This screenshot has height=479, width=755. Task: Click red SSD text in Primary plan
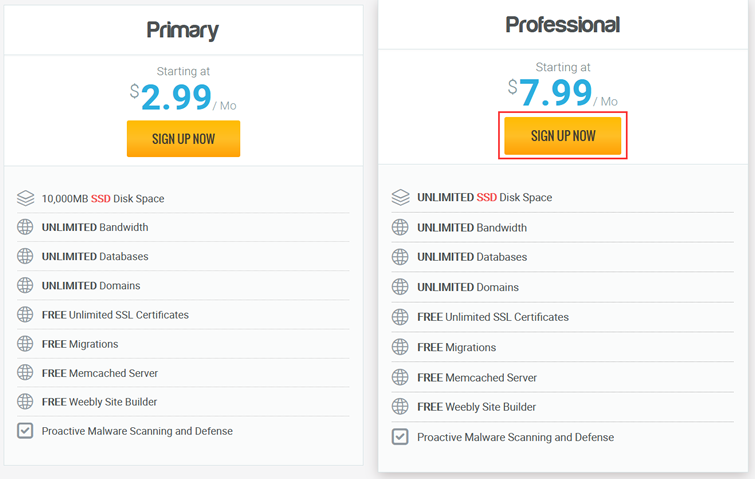(x=101, y=199)
